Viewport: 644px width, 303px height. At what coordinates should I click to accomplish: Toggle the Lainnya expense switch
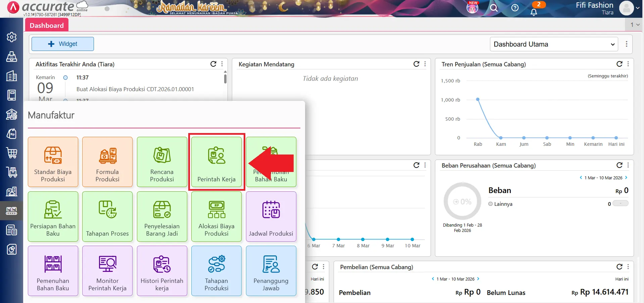(620, 203)
